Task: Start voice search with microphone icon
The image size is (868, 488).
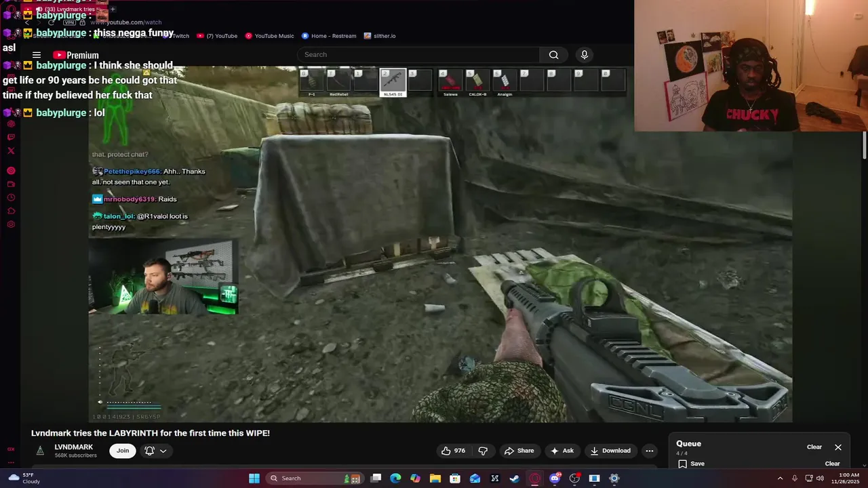Action: (x=585, y=55)
